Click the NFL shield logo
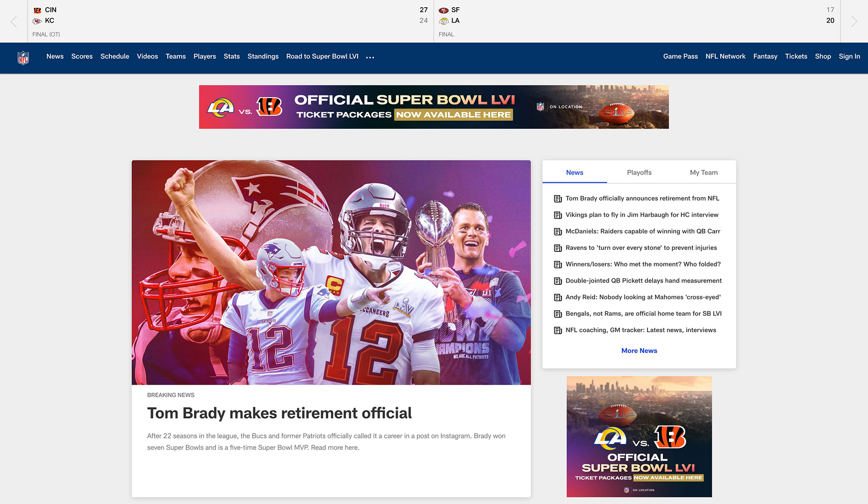The image size is (868, 504). [x=23, y=57]
